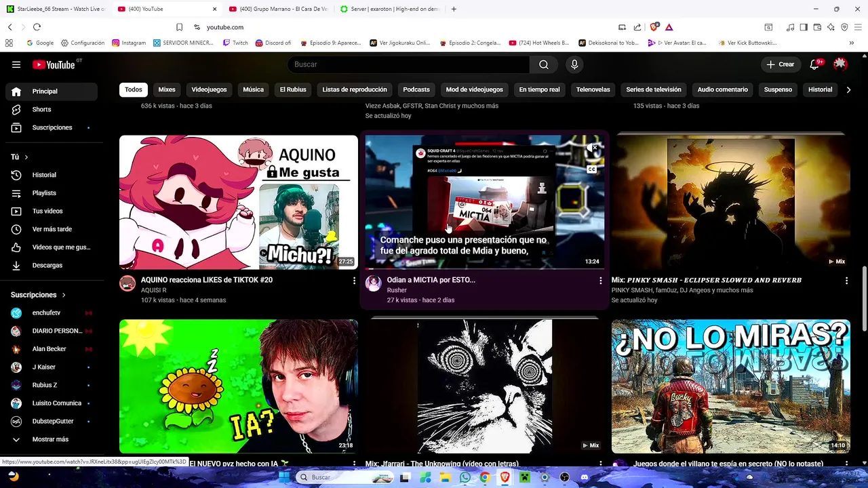This screenshot has height=488, width=868.
Task: Select the Podcasts chip
Action: tap(416, 89)
